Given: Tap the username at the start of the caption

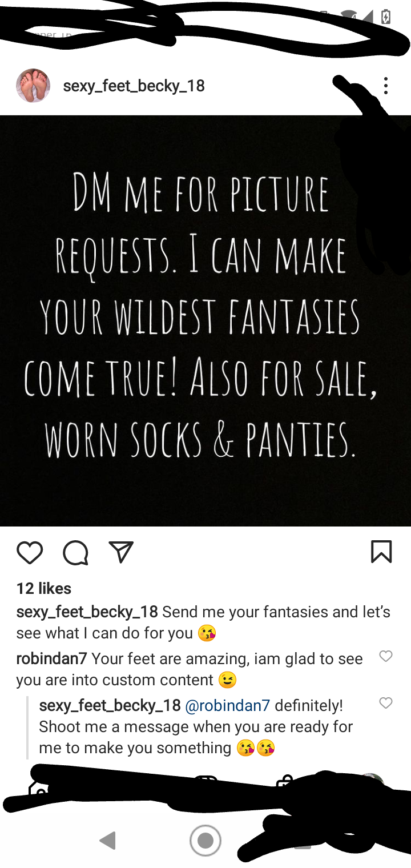Looking at the screenshot, I should pos(87,612).
